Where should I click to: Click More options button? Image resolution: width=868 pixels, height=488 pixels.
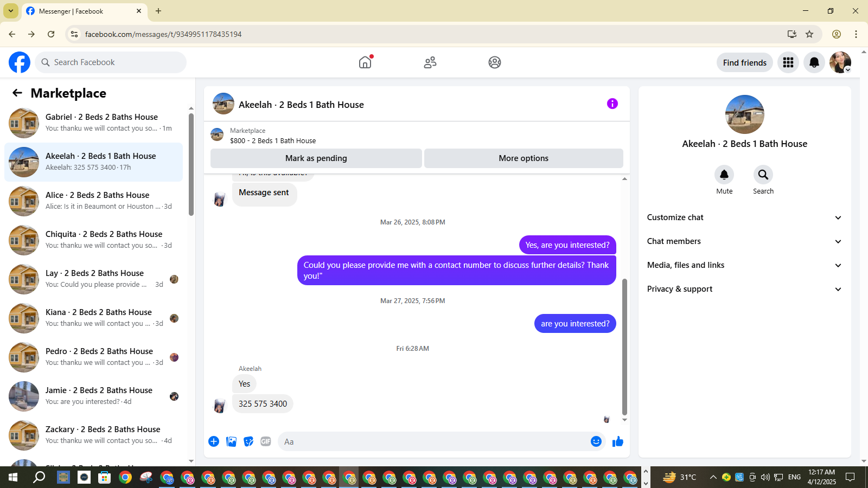click(x=524, y=158)
